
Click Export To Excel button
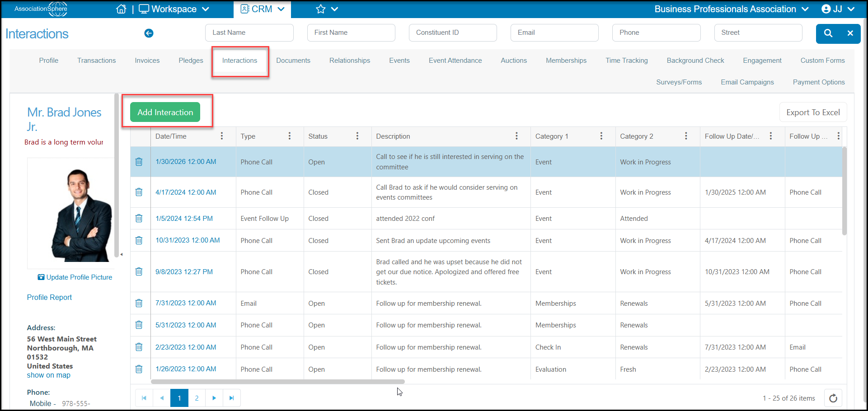tap(813, 112)
